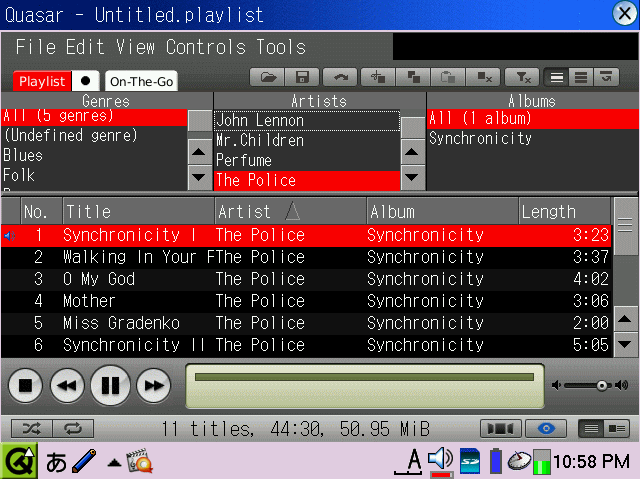This screenshot has height=479, width=640.
Task: Click the low-volume speaker icon
Action: [556, 385]
